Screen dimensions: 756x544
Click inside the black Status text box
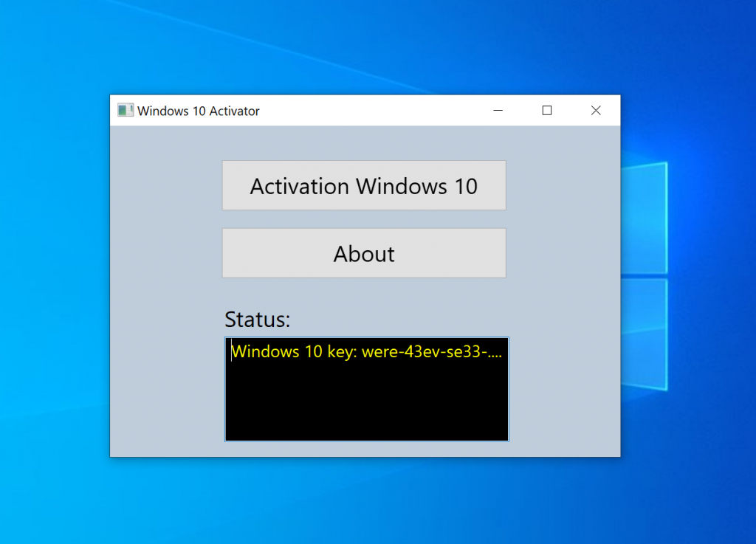point(367,389)
